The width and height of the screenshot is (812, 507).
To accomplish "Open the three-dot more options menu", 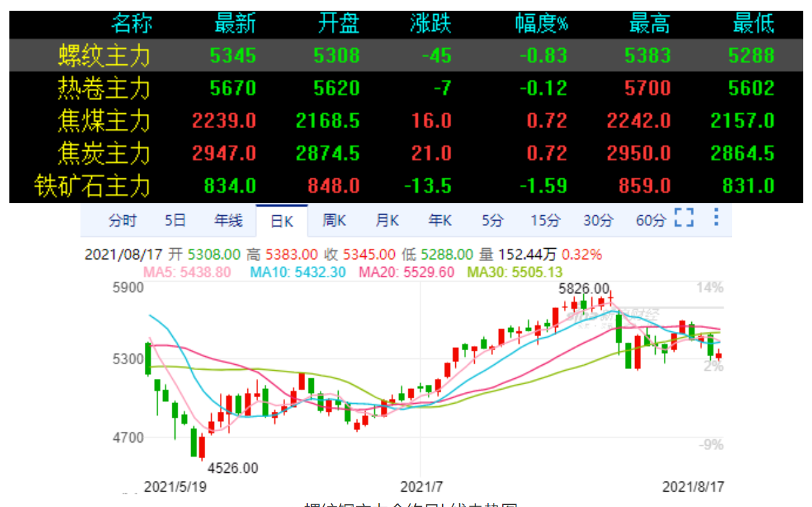I will [715, 218].
